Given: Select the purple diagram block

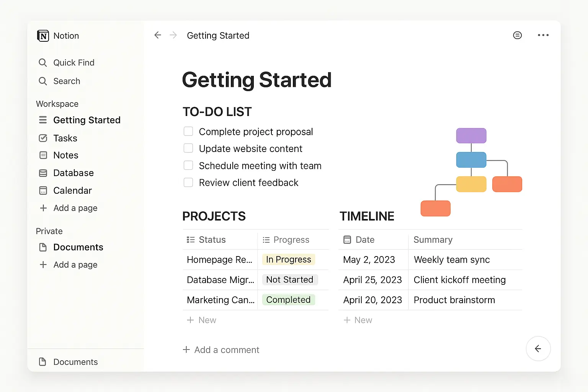Looking at the screenshot, I should 471,136.
